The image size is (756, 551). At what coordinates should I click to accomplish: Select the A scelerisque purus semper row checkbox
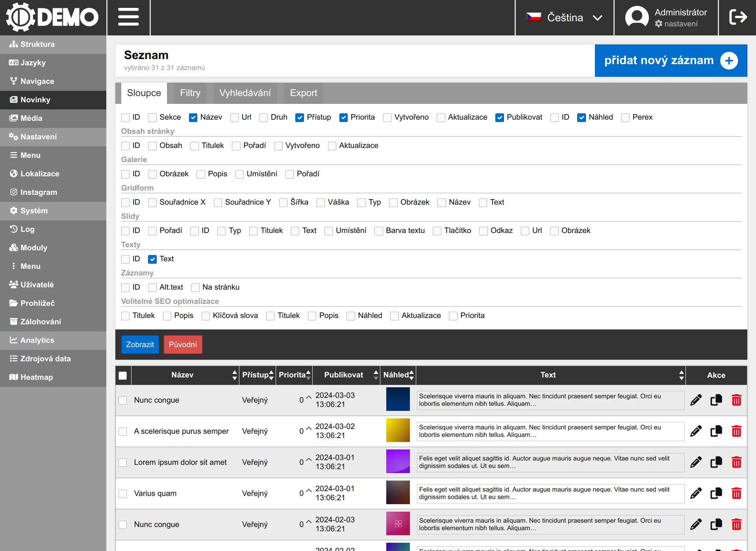(x=123, y=431)
